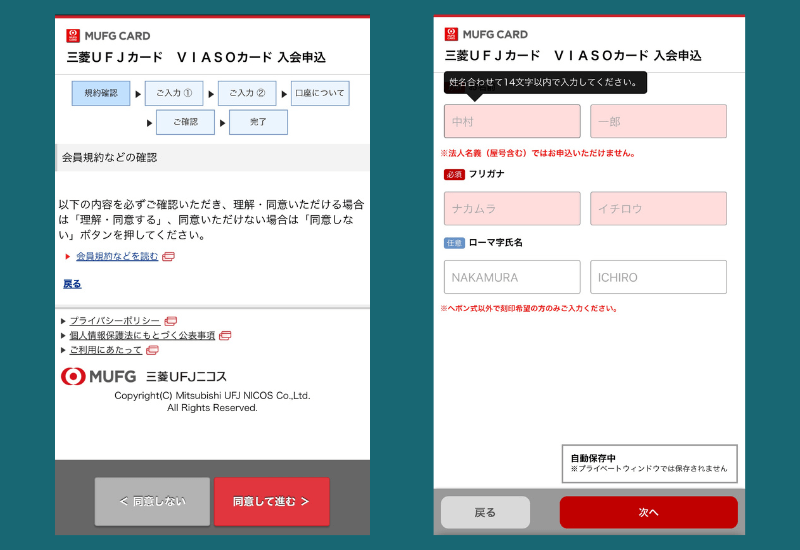The height and width of the screenshot is (550, 800).
Task: Click the 同意しない button
Action: tap(152, 502)
